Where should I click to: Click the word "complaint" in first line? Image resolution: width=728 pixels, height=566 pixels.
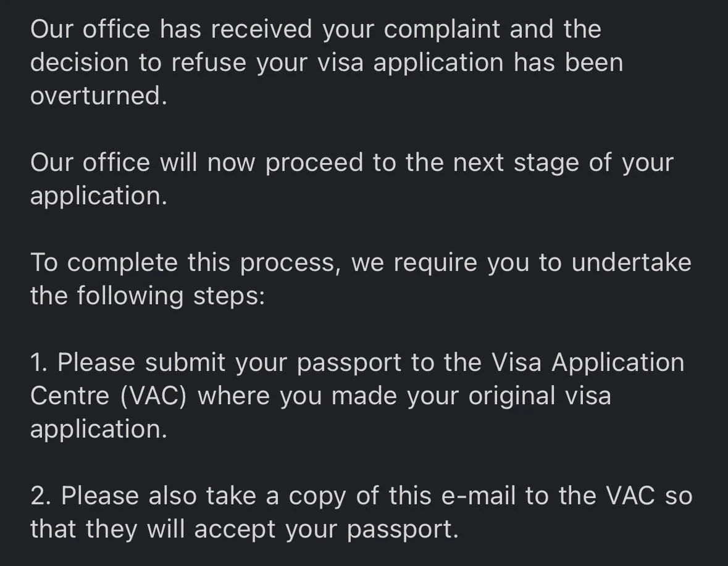click(x=441, y=29)
